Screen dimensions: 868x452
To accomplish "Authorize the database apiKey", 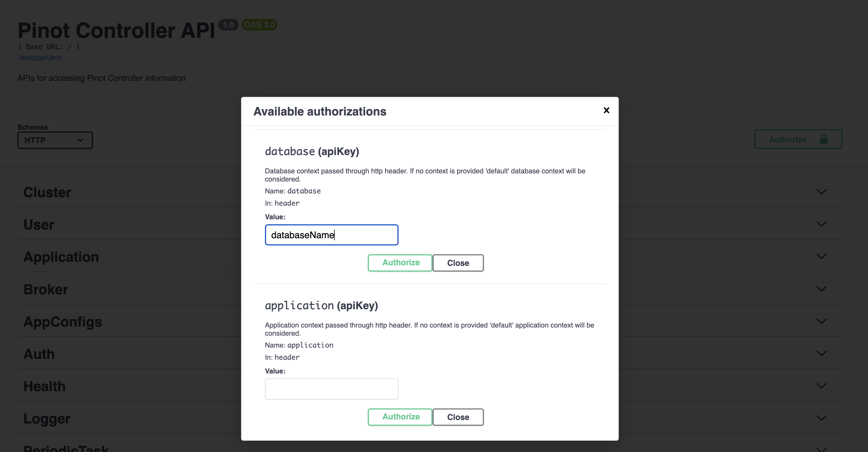I will coord(400,263).
